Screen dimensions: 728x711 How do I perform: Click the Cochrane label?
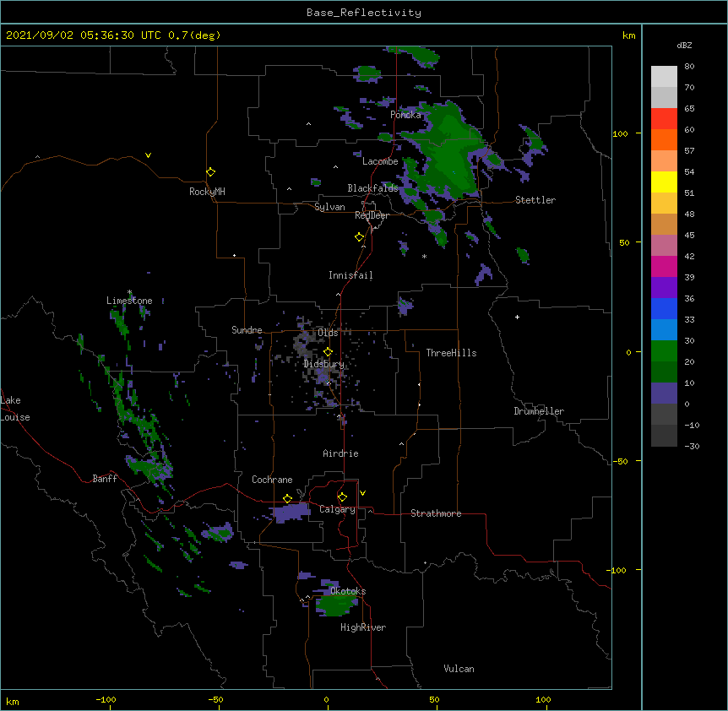tap(272, 480)
